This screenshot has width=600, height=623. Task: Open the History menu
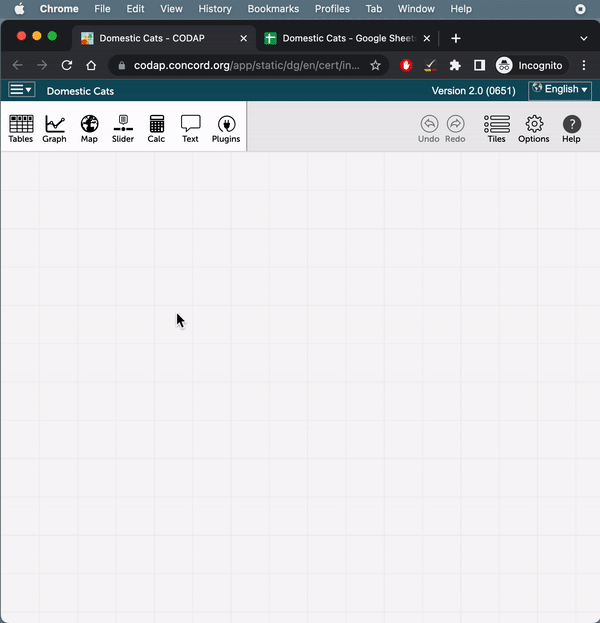tap(215, 9)
